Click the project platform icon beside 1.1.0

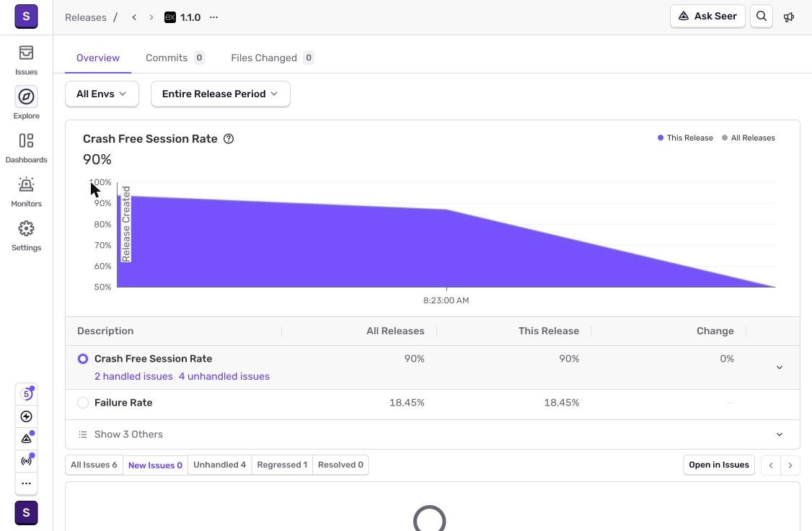(170, 17)
